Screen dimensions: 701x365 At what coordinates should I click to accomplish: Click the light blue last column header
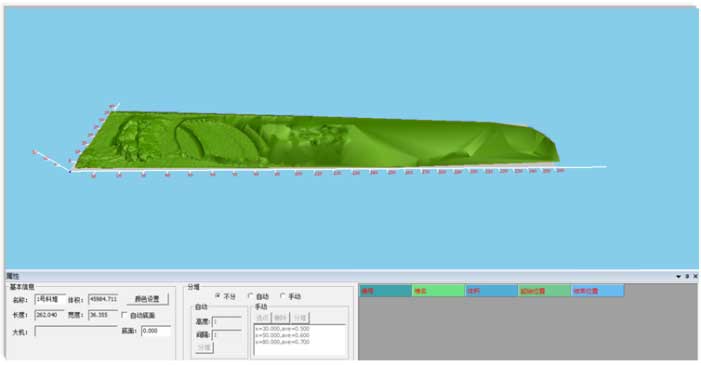597,291
